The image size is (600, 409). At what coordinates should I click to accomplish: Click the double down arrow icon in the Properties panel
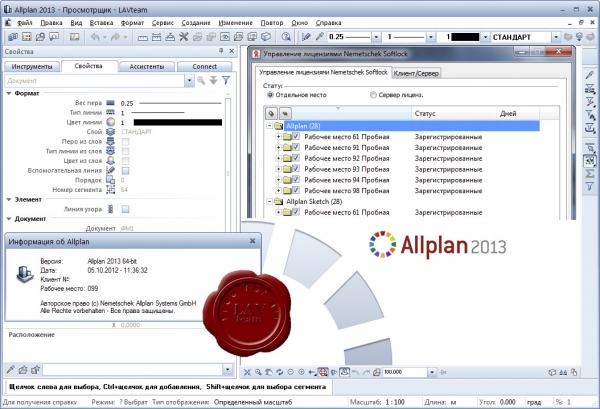click(214, 80)
